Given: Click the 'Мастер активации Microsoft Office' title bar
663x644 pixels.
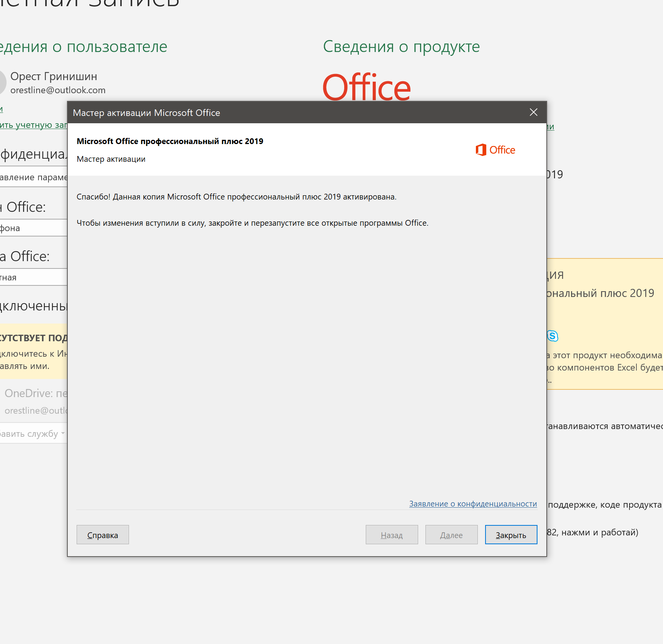Looking at the screenshot, I should coord(270,112).
